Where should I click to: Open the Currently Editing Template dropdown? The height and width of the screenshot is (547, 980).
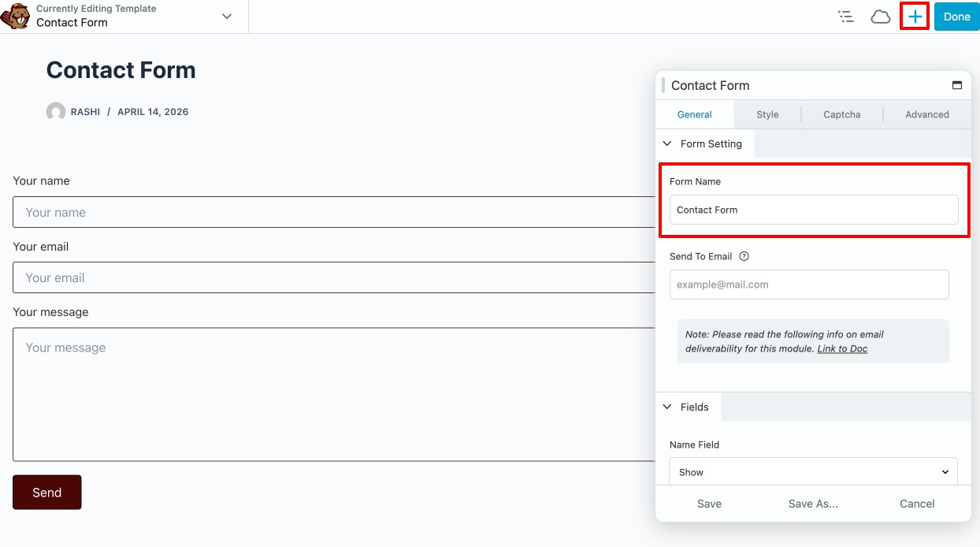point(226,16)
